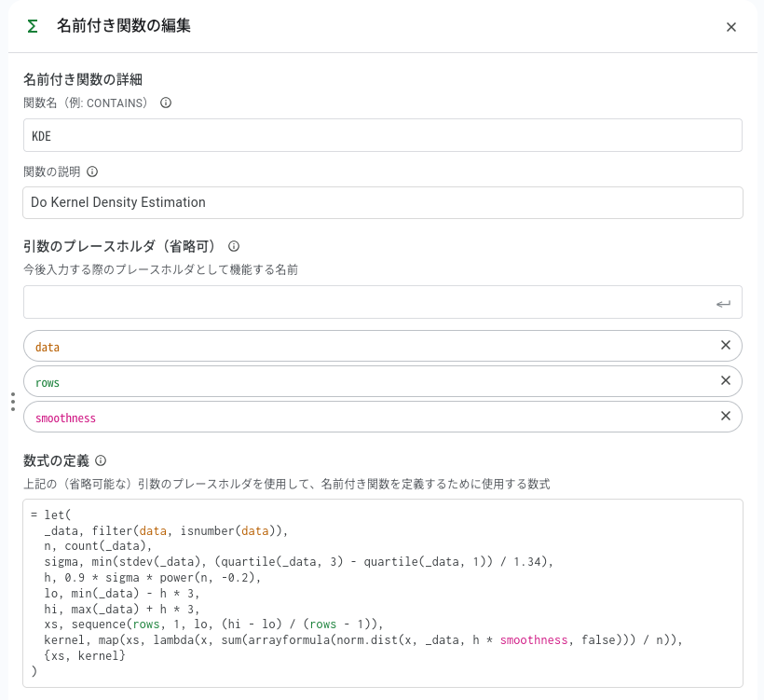Click the '_data, filter(data, isnumber(data)),' line
Screen dimensions: 764x700
[166, 530]
